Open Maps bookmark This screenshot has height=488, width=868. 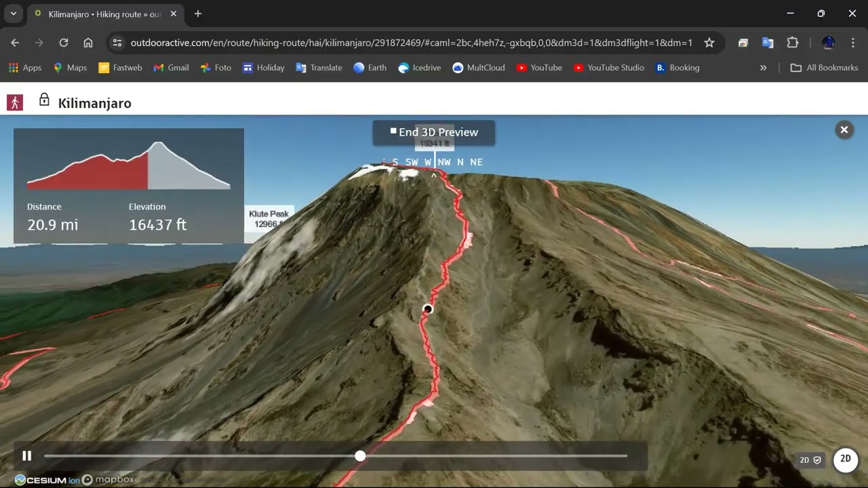(x=70, y=68)
